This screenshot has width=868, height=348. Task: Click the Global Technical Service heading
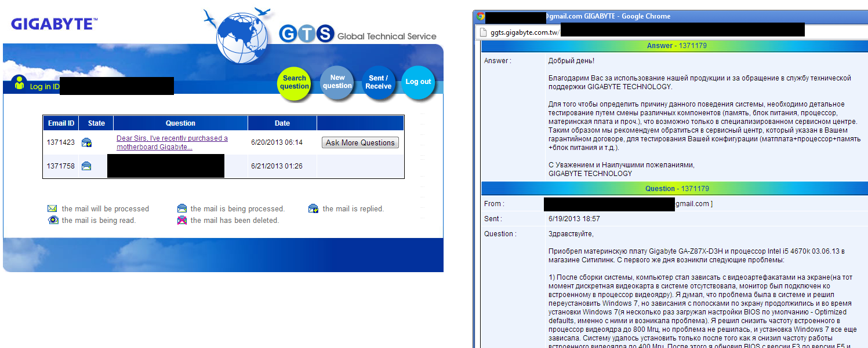387,36
